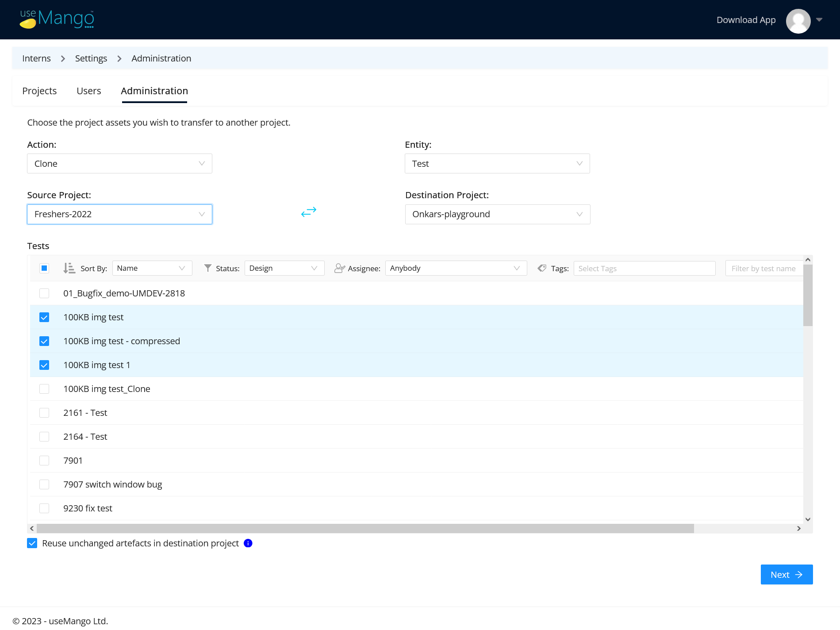Click the scroll right arrow of tests list
840x630 pixels.
coord(799,528)
